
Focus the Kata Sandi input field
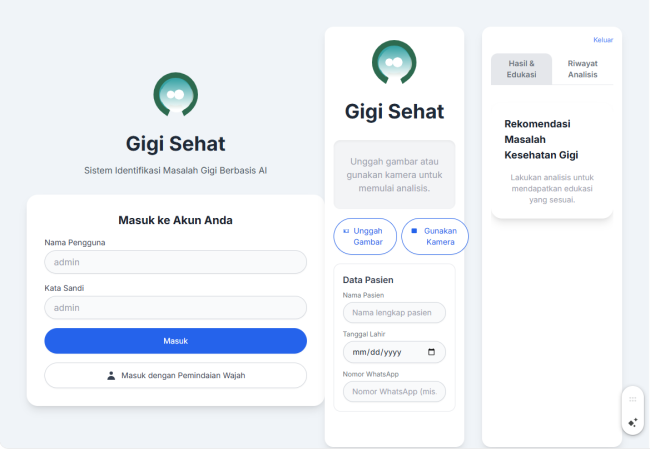175,308
